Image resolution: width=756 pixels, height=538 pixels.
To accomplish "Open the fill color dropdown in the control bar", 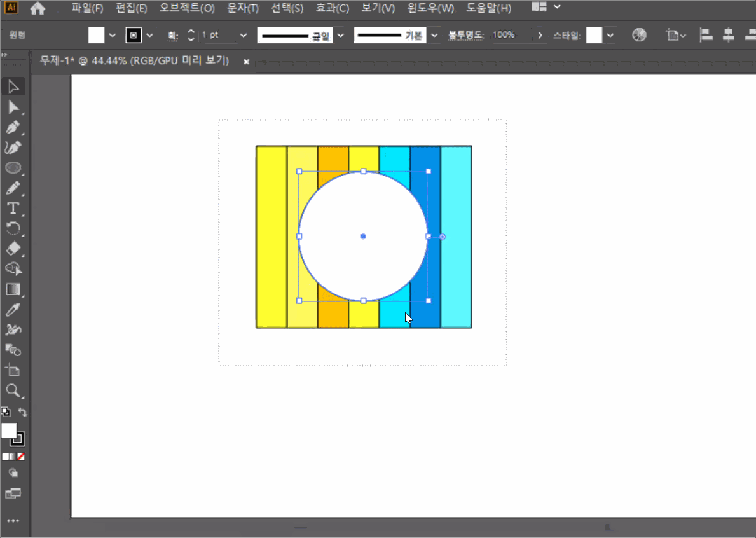I will click(x=113, y=36).
